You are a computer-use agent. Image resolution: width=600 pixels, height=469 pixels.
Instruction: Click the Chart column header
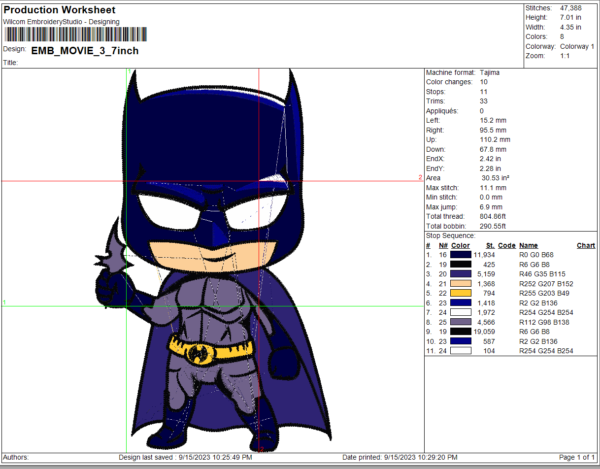[x=585, y=245]
